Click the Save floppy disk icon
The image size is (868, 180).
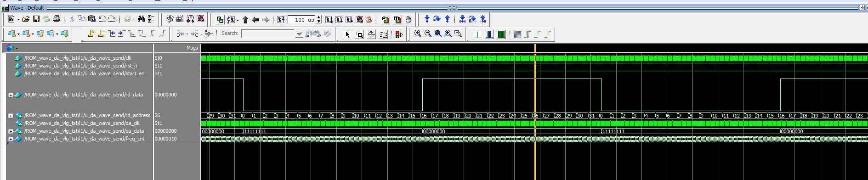(x=36, y=19)
